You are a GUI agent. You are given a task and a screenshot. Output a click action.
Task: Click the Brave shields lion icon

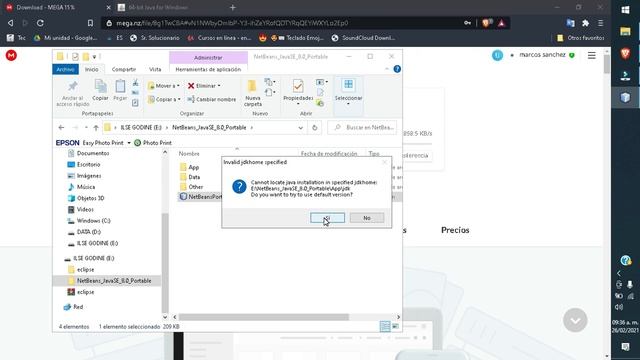coord(486,23)
